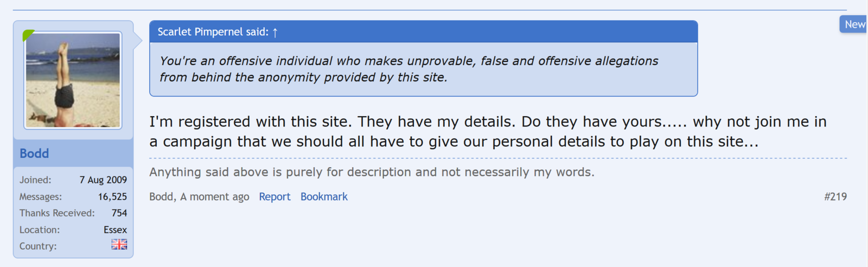Click the signature line under the post
868x267 pixels.
tap(372, 172)
